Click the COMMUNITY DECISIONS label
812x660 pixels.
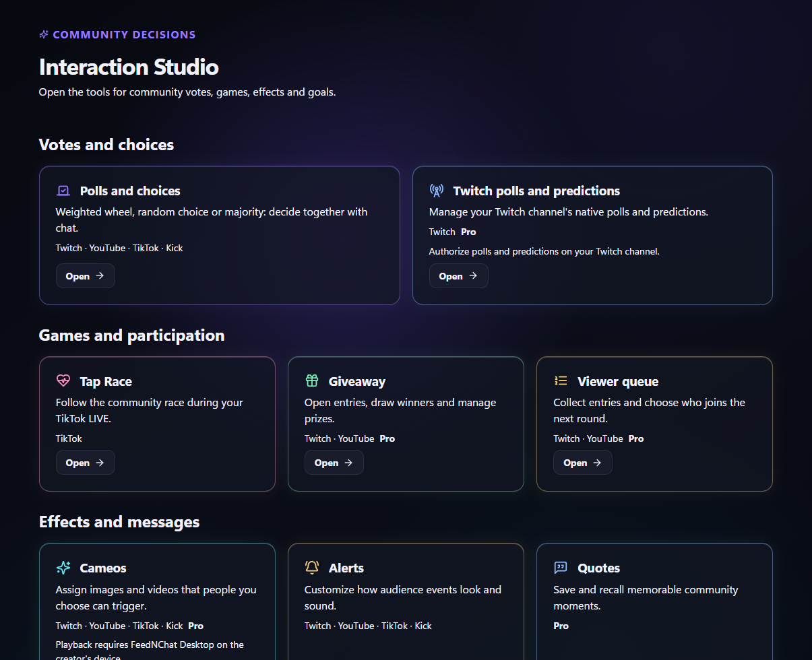click(x=124, y=34)
